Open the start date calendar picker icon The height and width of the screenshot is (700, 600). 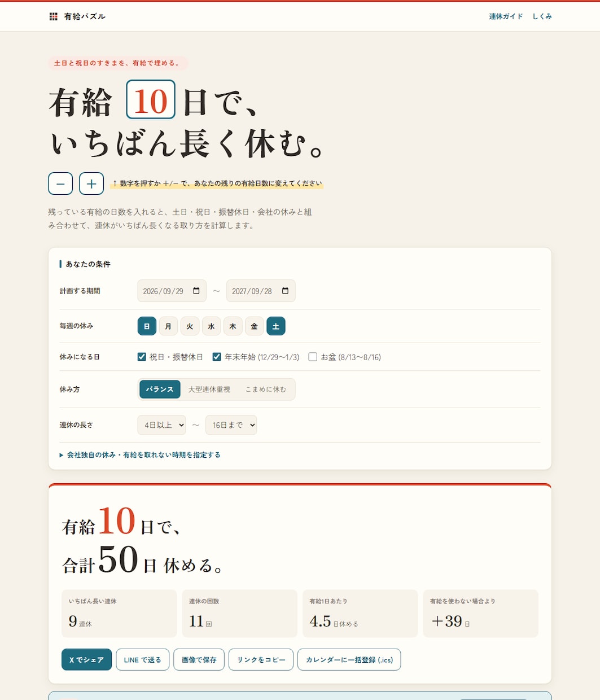(196, 291)
